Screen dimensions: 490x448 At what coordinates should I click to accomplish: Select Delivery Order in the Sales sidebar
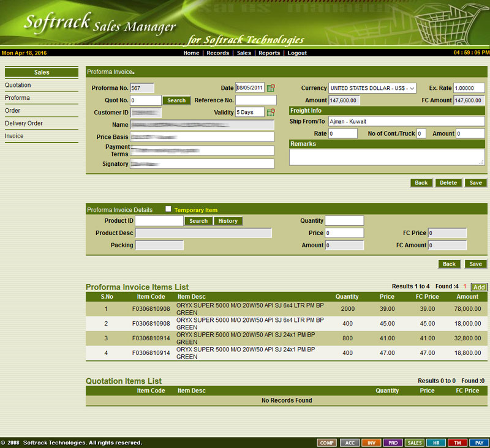point(24,124)
